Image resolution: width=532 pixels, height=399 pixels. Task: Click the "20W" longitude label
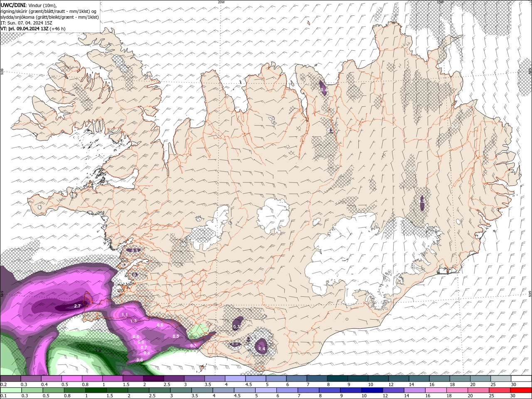point(221,2)
